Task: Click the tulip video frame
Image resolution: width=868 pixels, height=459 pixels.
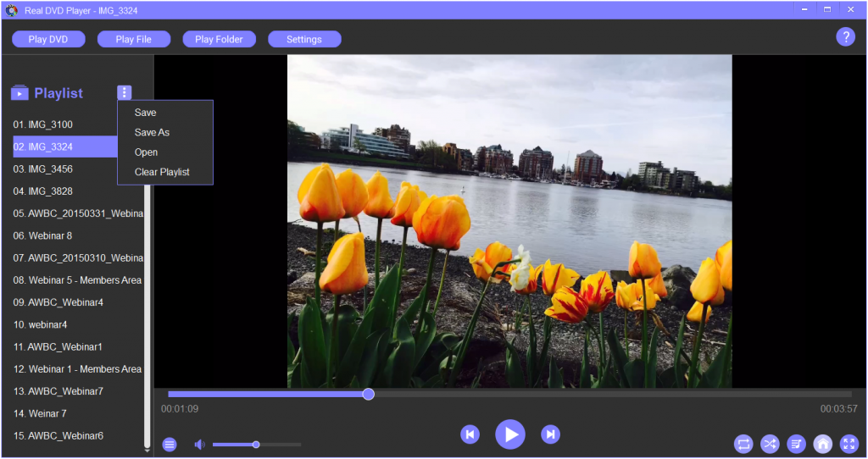Action: tap(509, 221)
